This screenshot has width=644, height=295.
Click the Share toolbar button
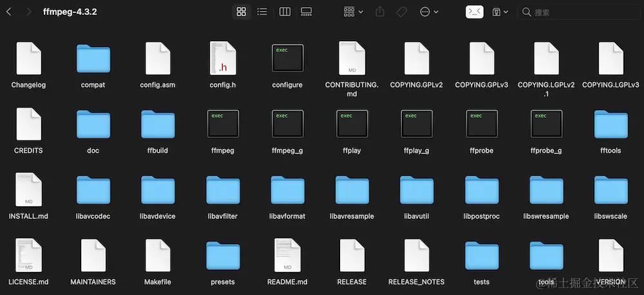coord(380,12)
